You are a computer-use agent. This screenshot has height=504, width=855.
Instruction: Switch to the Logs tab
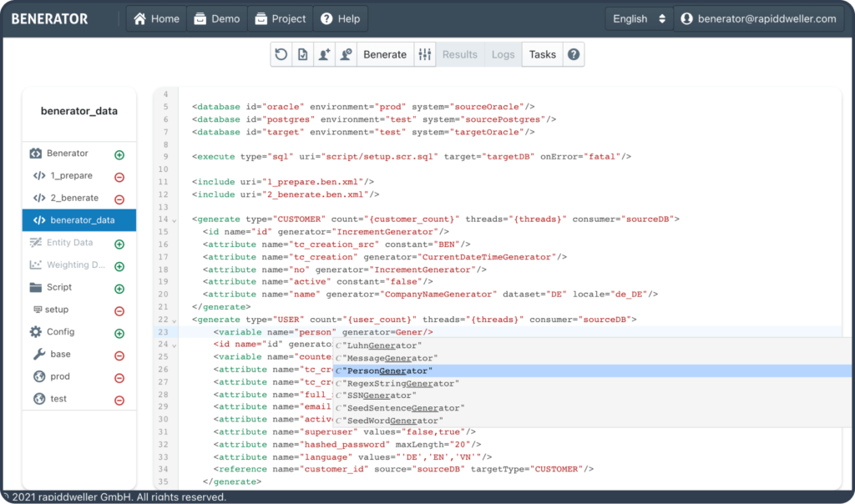click(503, 54)
